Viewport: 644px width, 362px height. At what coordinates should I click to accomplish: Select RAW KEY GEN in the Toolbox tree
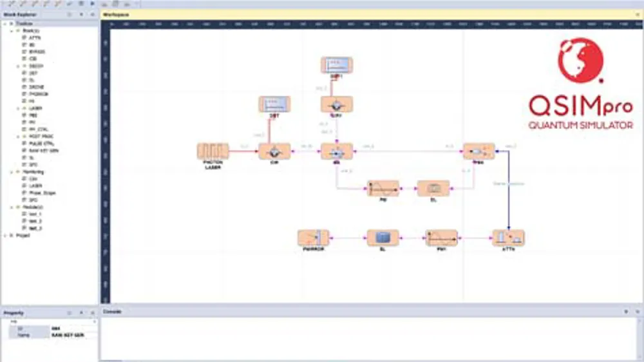[x=43, y=150]
